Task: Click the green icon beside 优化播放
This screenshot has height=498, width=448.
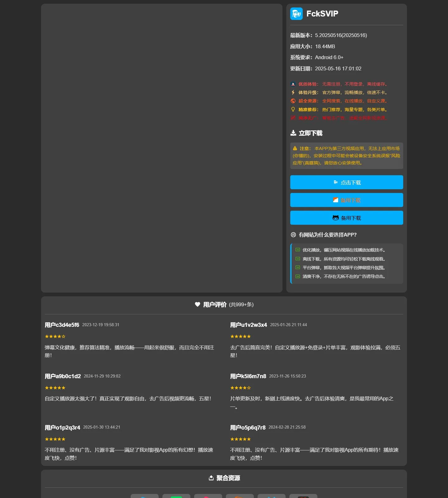Action: click(298, 250)
